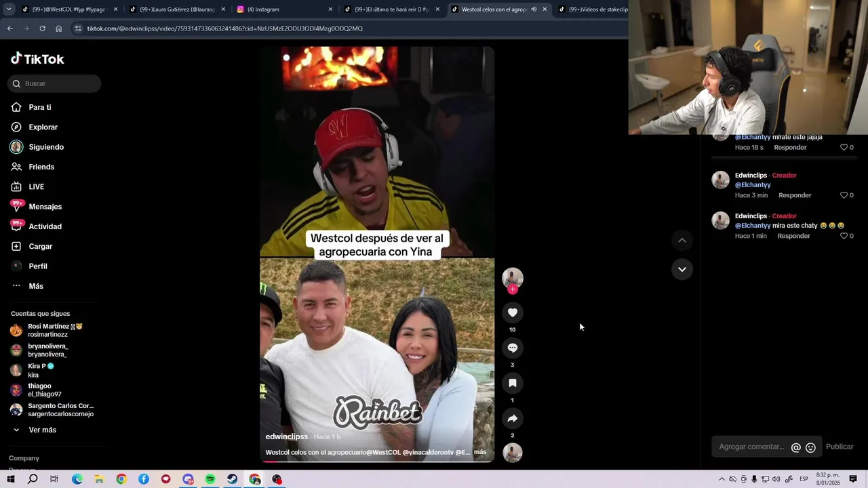Open Facebook from the taskbar
Viewport: 868px width, 488px height.
[144, 479]
